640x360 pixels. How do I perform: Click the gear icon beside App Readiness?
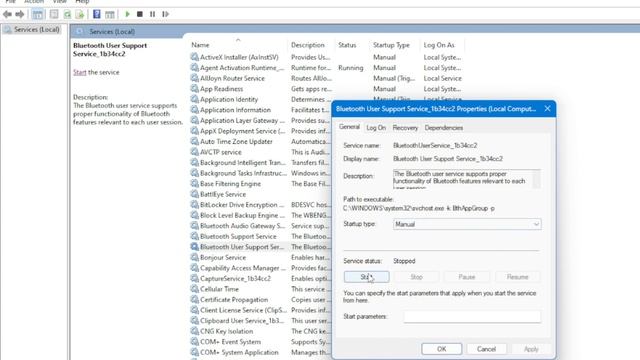point(195,89)
